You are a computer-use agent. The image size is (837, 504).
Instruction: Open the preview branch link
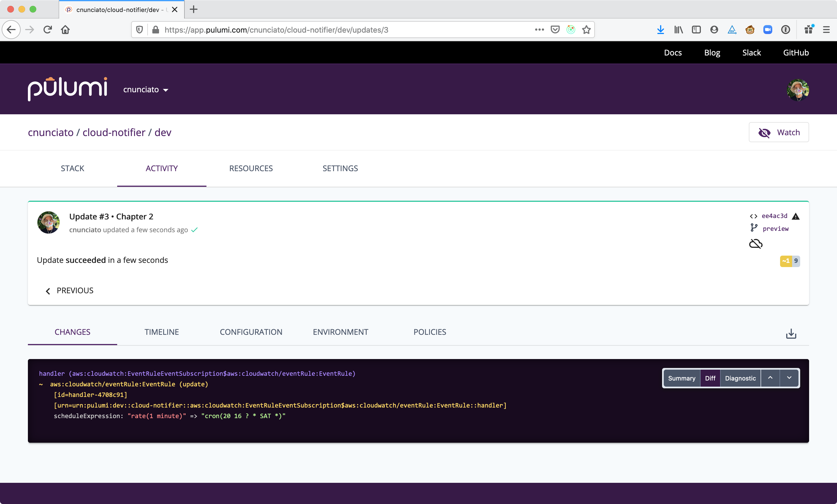[776, 229]
